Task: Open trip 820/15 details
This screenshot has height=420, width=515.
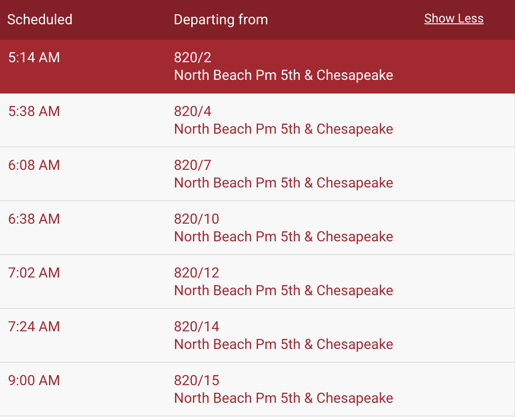Action: click(196, 381)
